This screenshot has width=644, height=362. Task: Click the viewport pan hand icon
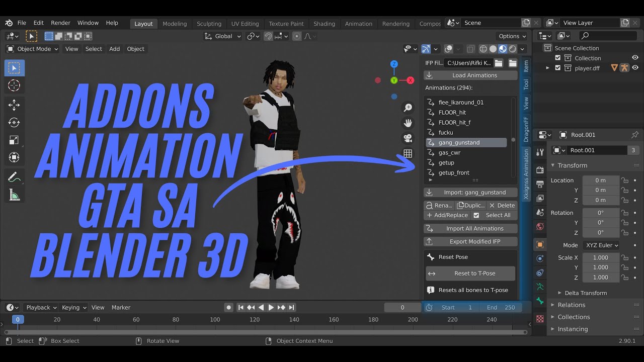(408, 123)
